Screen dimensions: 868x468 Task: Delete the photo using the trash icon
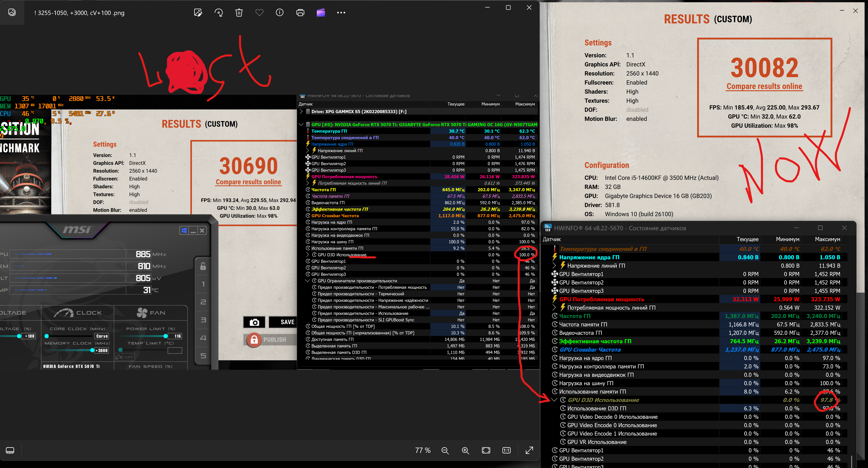point(239,13)
